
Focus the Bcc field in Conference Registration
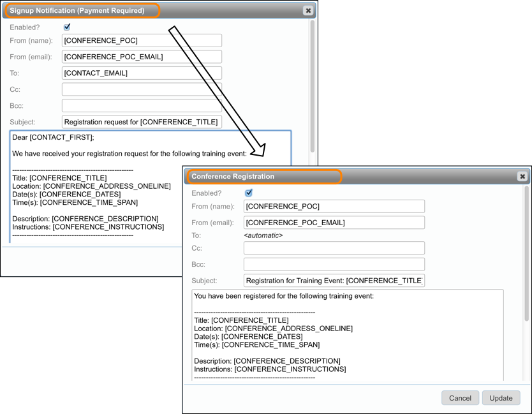[334, 264]
